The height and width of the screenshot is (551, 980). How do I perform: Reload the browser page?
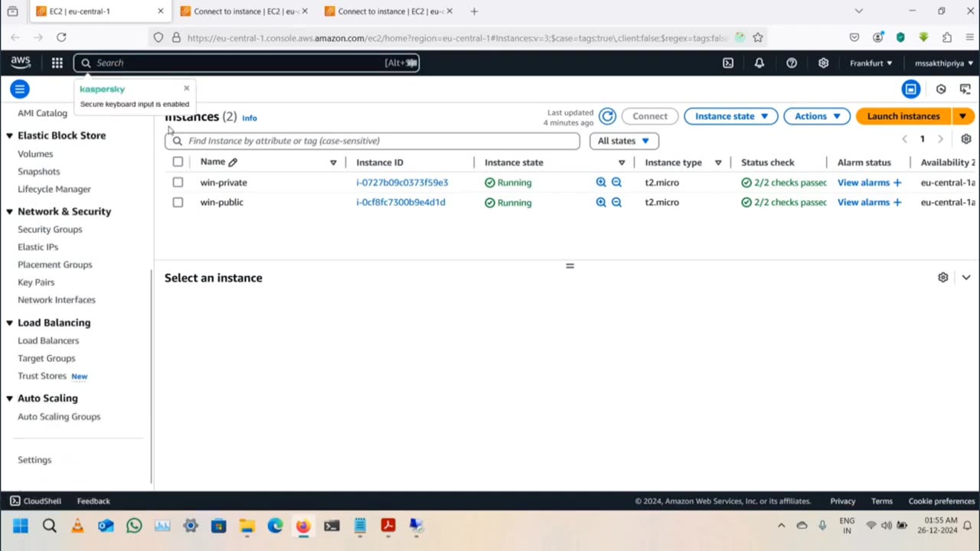pyautogui.click(x=61, y=37)
